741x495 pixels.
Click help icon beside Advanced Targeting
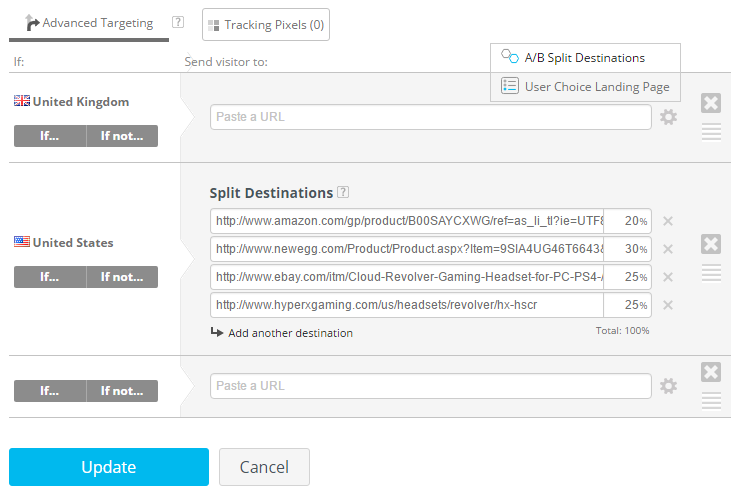pyautogui.click(x=178, y=22)
